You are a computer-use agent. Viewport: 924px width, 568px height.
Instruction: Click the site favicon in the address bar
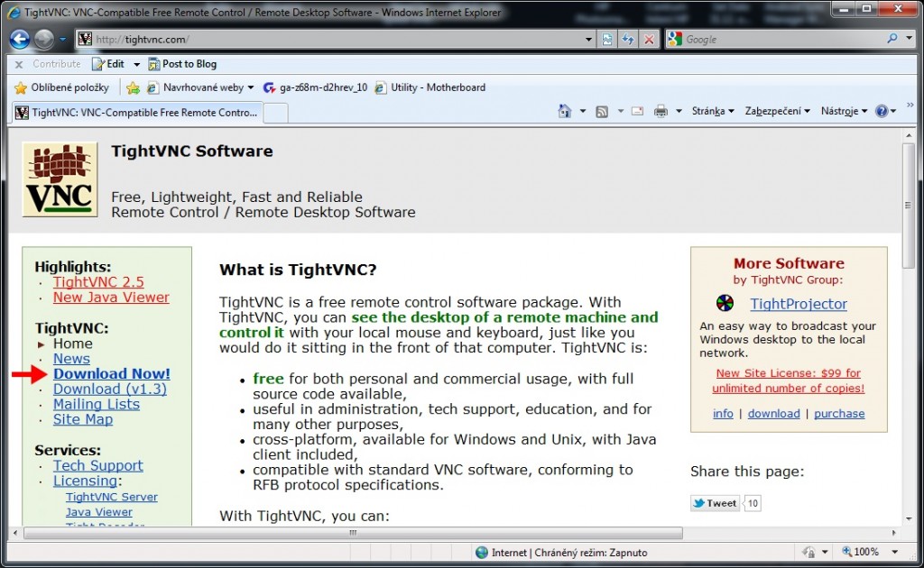tap(86, 40)
